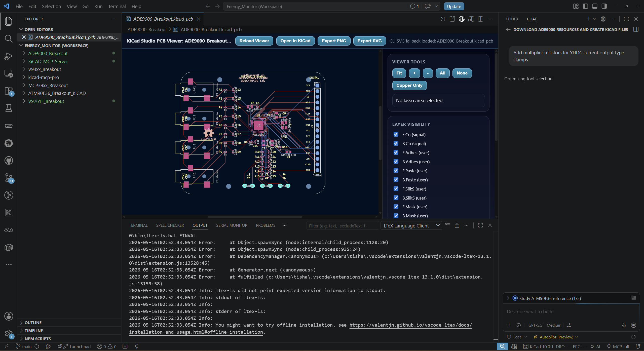The image size is (644, 351).
Task: Hide the B.SilkS (user) layer
Action: 396,198
